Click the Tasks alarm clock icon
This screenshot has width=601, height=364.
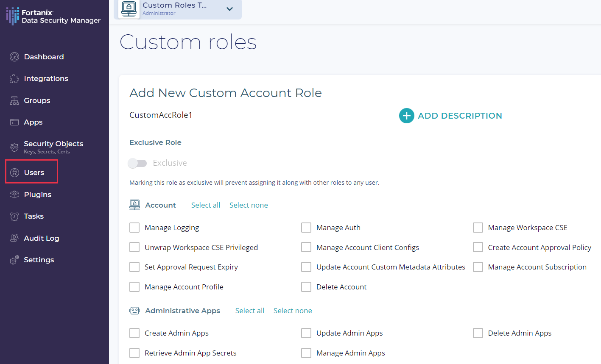(x=14, y=217)
